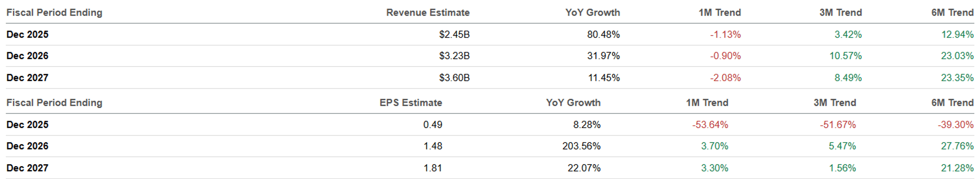
Task: Click the $2.45B revenue estimate value
Action: [x=454, y=34]
